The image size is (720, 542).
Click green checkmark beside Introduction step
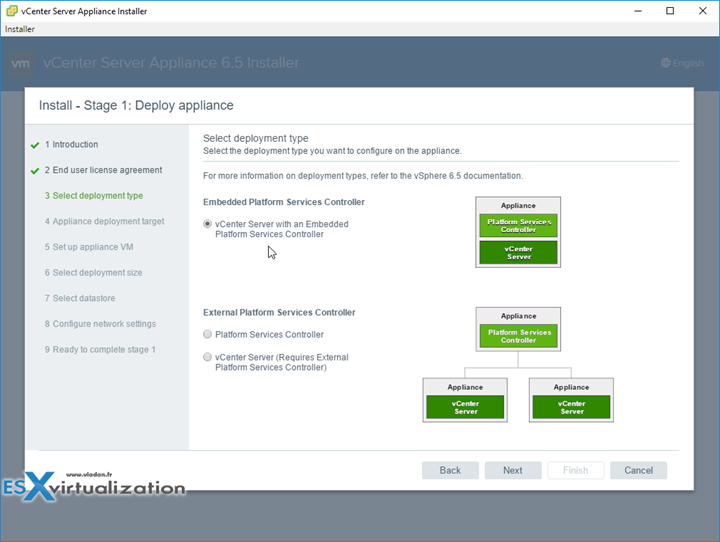36,145
